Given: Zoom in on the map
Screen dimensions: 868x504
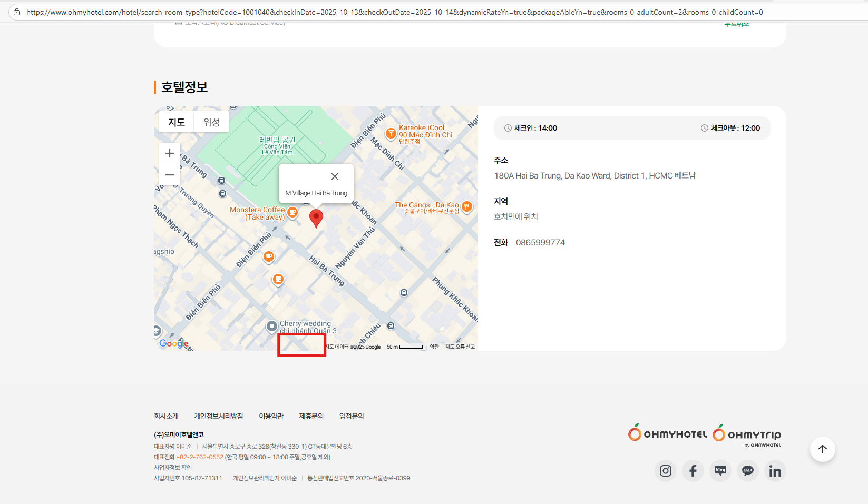Looking at the screenshot, I should tap(170, 153).
